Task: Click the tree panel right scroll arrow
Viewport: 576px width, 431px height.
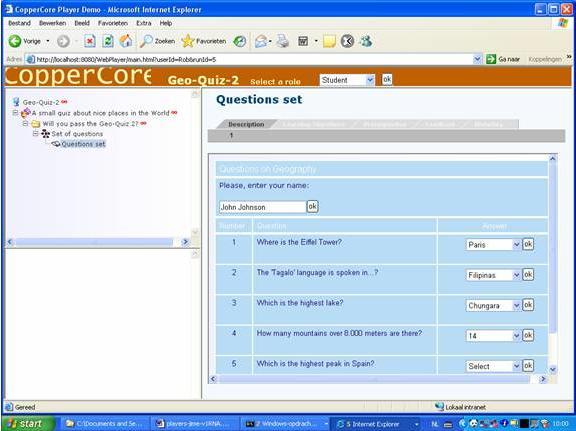Action: point(185,242)
